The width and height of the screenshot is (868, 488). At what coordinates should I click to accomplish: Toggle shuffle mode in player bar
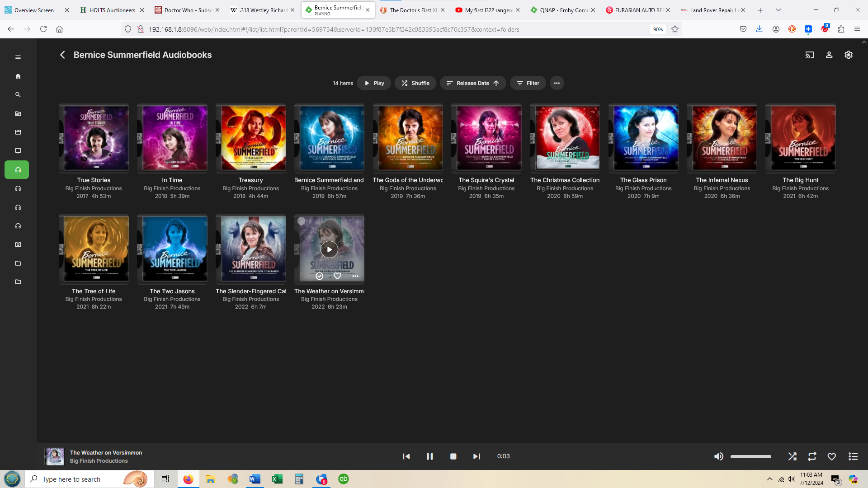[x=792, y=456]
